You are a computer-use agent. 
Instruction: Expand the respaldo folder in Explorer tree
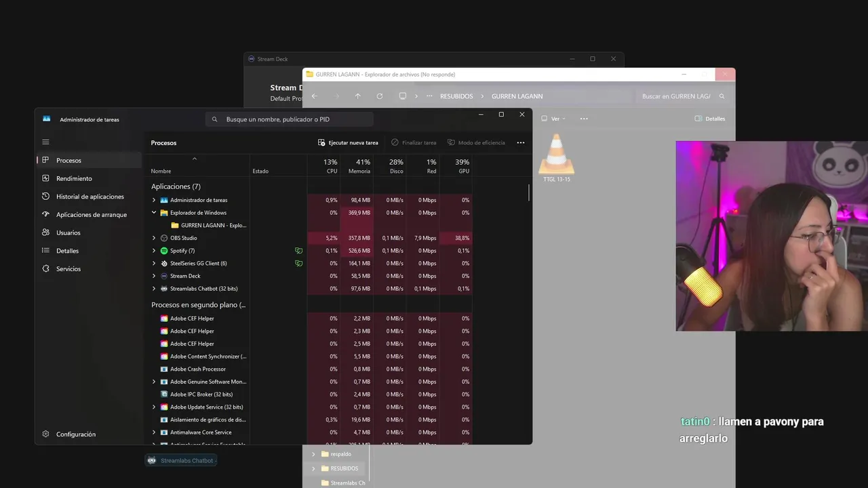point(313,454)
